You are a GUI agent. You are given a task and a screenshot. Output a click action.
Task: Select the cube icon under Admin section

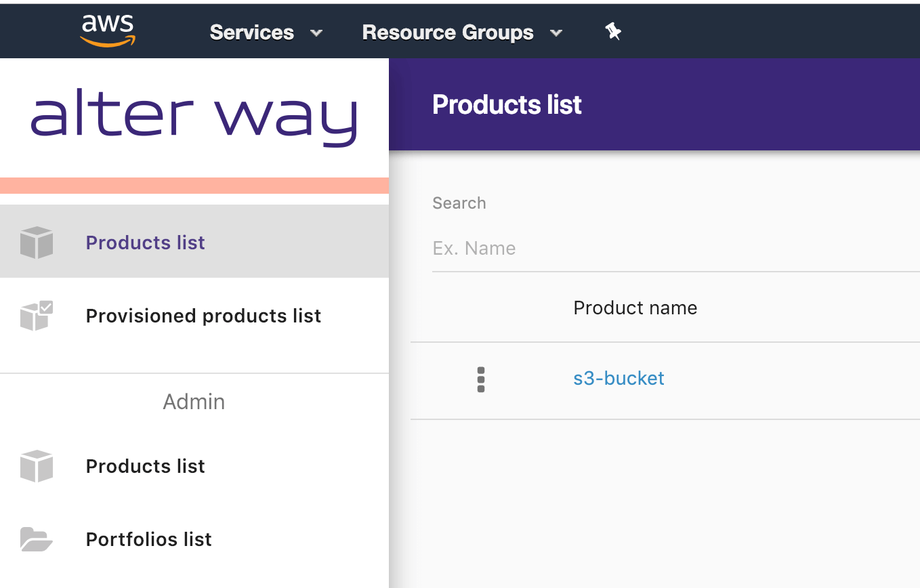37,466
